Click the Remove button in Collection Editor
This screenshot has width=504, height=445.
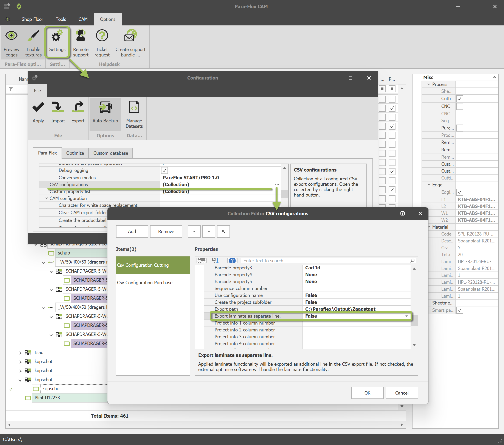click(x=166, y=231)
